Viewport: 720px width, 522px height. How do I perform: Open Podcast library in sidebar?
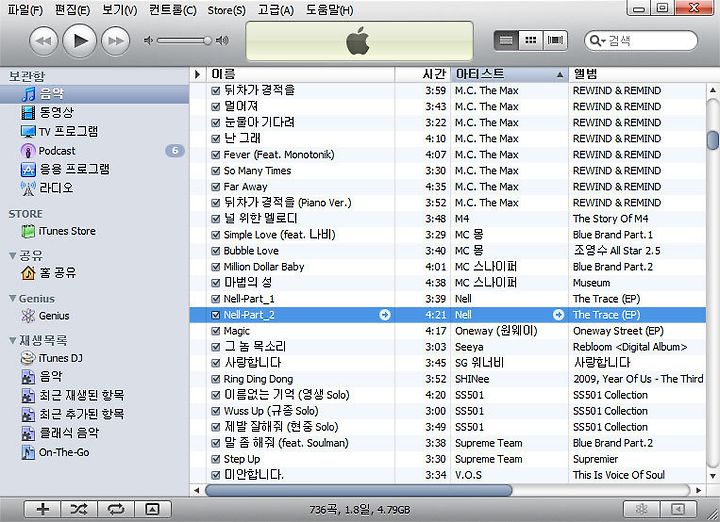(94, 151)
